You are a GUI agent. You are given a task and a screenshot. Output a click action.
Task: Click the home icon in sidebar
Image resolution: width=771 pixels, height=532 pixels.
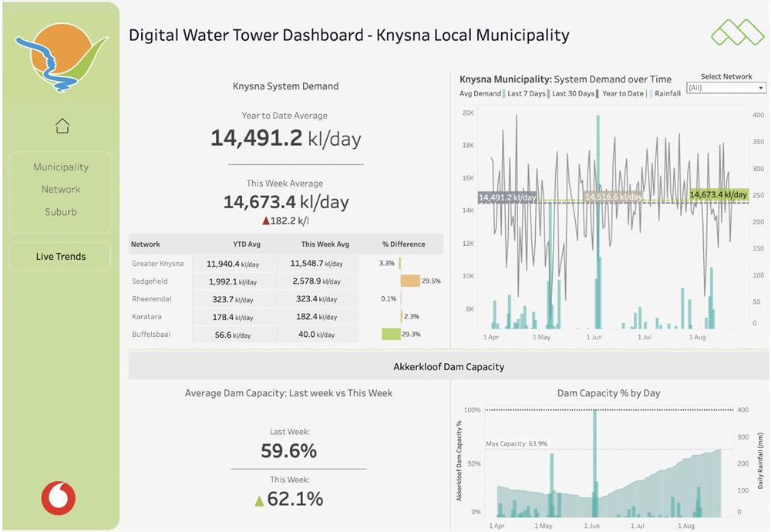[62, 126]
